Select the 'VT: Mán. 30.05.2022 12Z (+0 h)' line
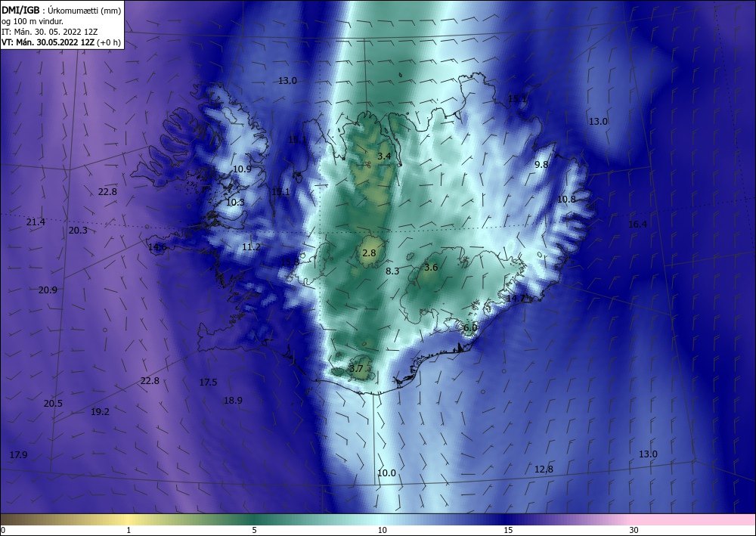 [x=61, y=42]
